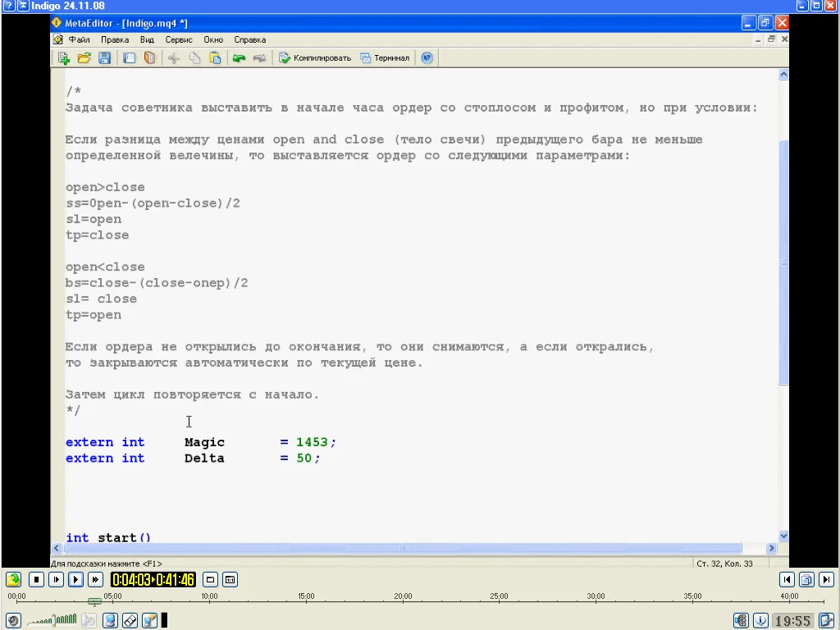840x630 pixels.
Task: Click the info icon beside the clock
Action: [760, 621]
